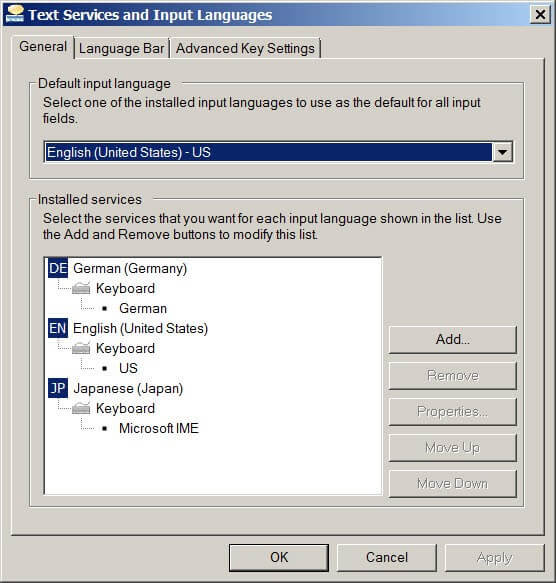556x583 pixels.
Task: Select the Keyboard node under English (United States)
Action: click(125, 348)
